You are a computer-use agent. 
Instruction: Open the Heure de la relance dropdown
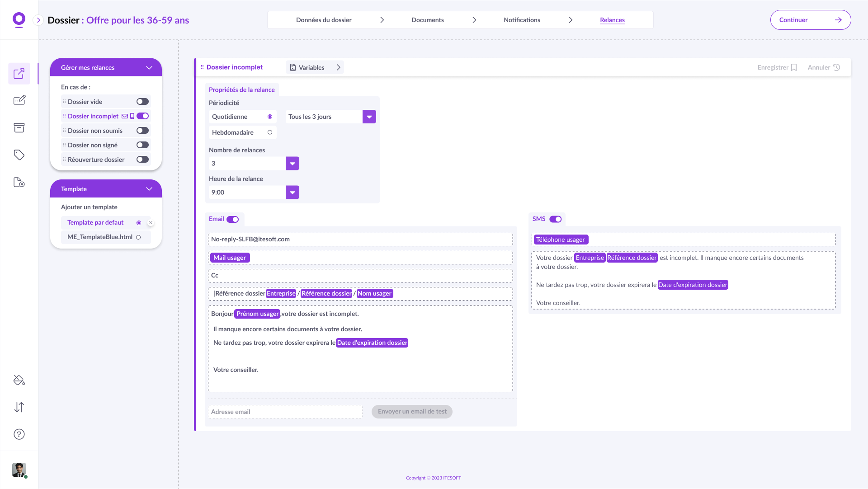coord(292,193)
